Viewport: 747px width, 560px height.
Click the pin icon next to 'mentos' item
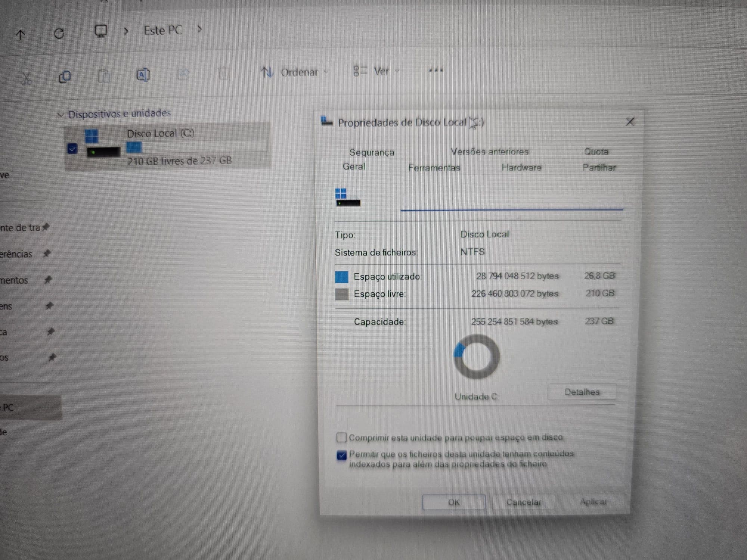pos(48,280)
